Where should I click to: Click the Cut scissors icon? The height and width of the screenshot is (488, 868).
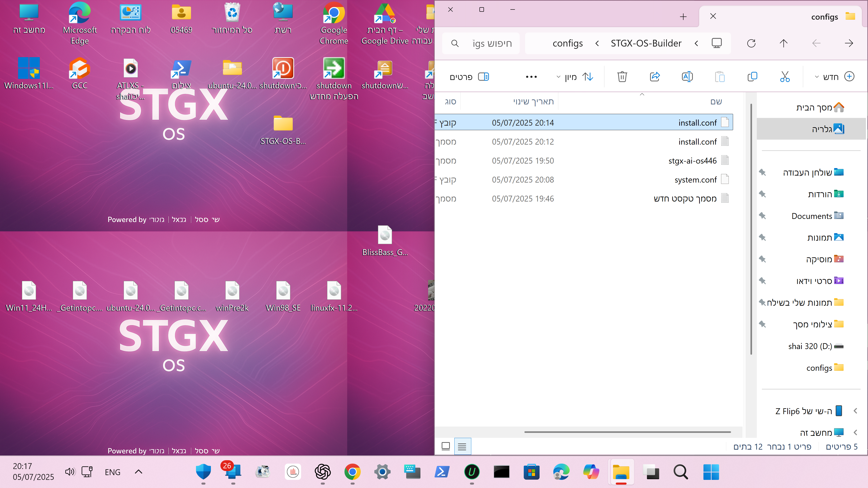(785, 77)
